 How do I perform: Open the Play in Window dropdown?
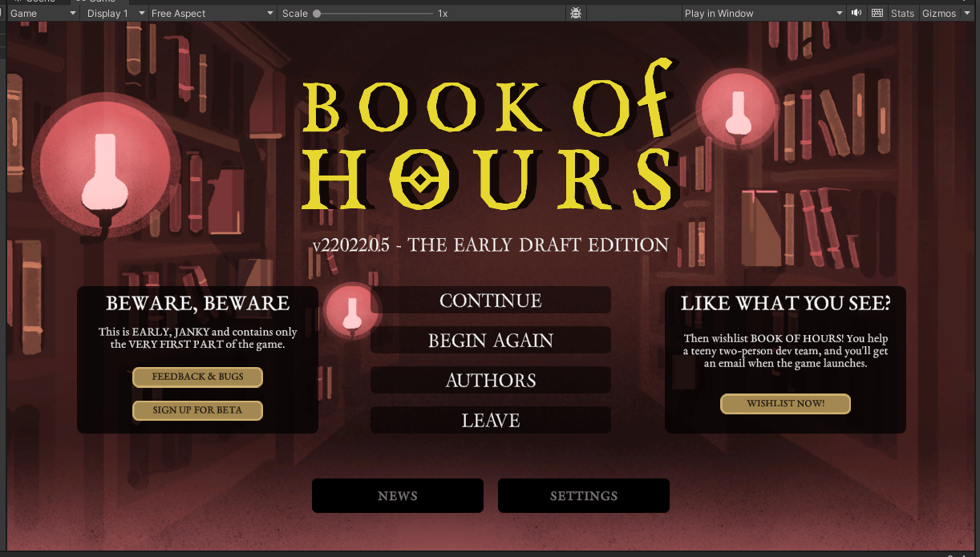click(x=764, y=14)
